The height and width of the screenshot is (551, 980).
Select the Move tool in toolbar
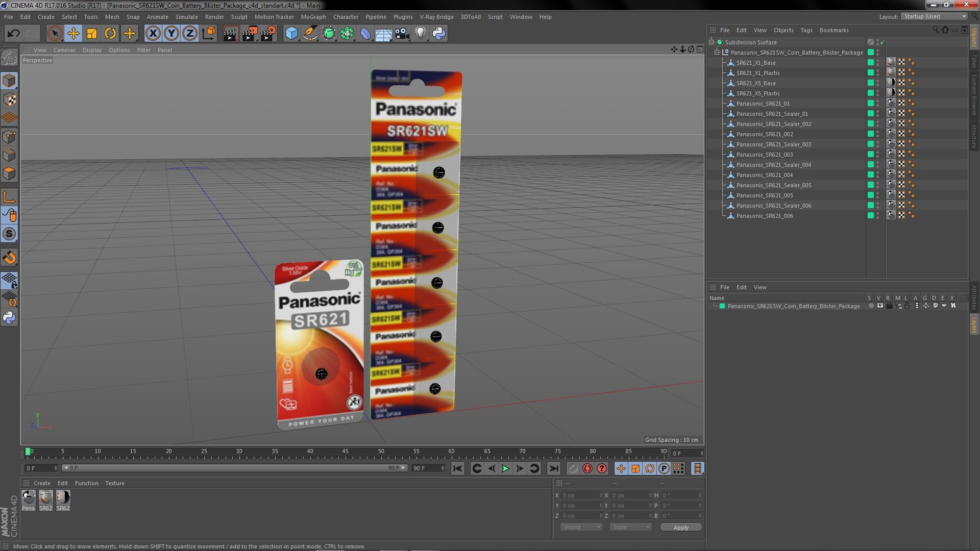pyautogui.click(x=73, y=34)
